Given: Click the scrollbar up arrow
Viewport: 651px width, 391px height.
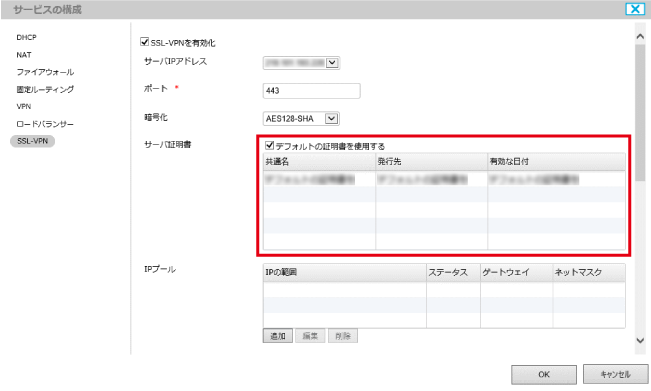Looking at the screenshot, I should 640,37.
